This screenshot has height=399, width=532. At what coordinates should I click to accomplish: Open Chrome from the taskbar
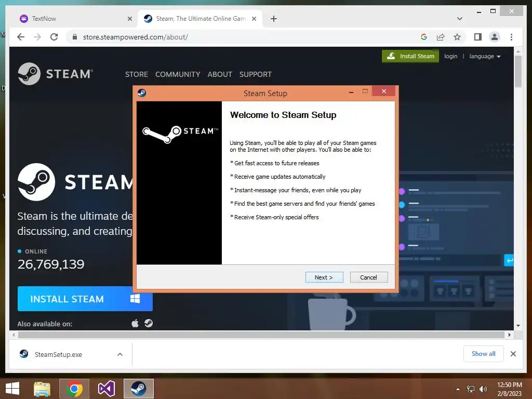point(74,389)
